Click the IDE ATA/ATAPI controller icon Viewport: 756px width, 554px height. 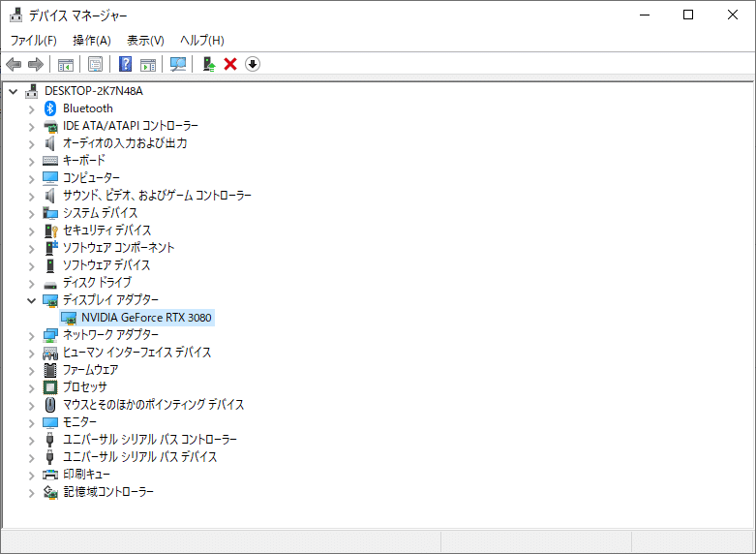(50, 127)
